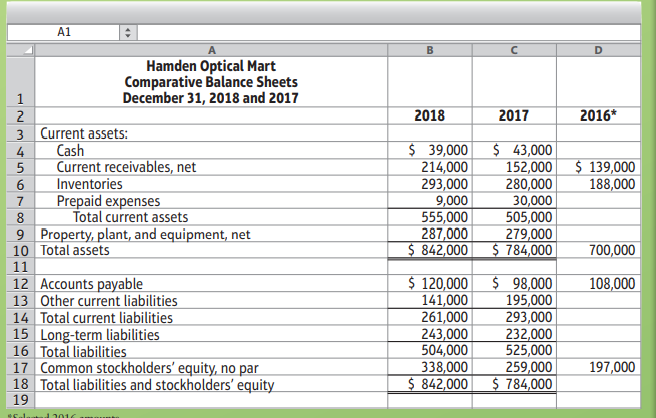Click Total assets 2018 value $ 842,000

pos(430,250)
